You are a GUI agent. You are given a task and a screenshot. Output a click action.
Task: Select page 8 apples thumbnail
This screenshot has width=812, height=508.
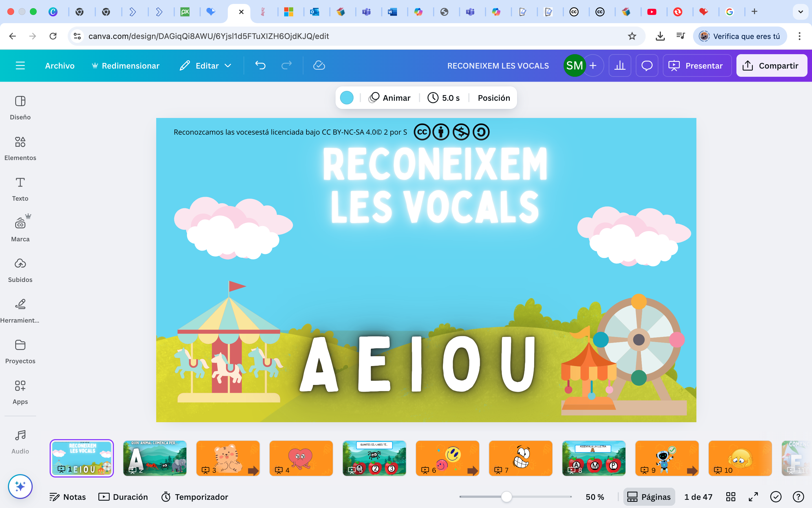tap(594, 458)
